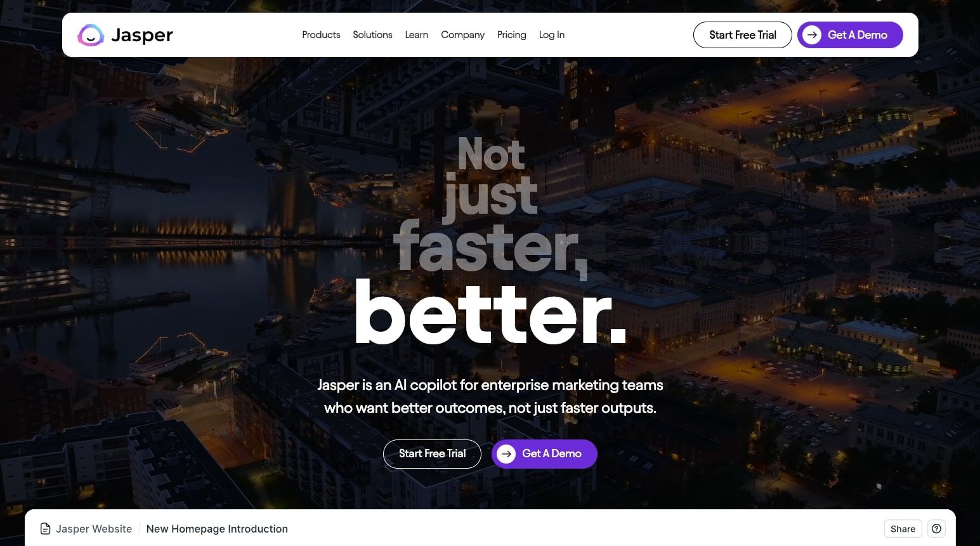This screenshot has width=980, height=546.
Task: Click the arrow icon in header Get A Demo
Action: [812, 35]
